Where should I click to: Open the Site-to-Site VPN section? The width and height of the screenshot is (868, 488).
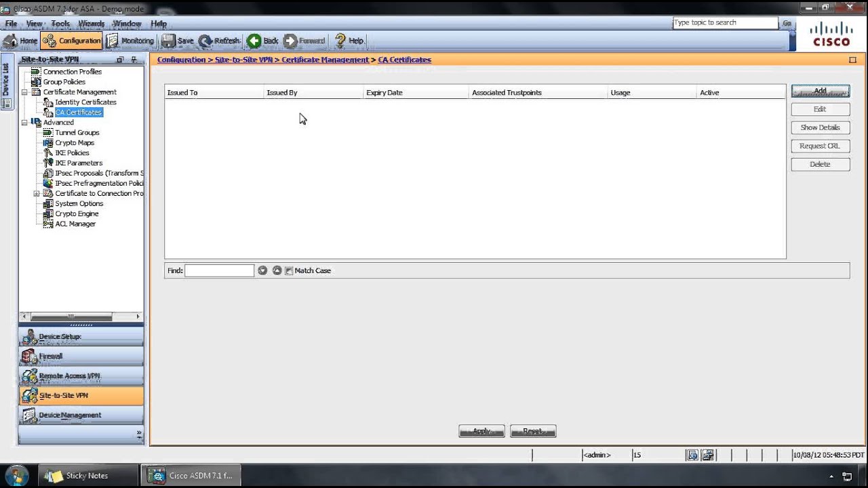(x=81, y=396)
